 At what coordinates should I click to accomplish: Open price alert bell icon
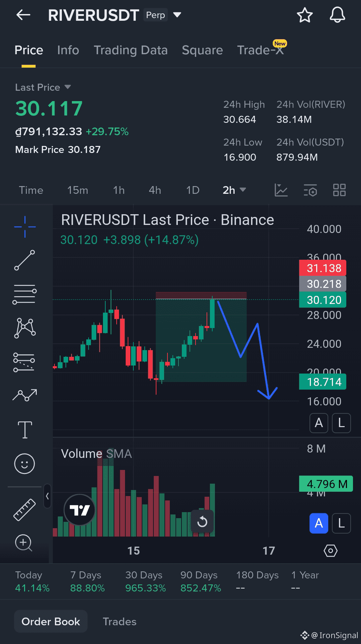point(337,15)
